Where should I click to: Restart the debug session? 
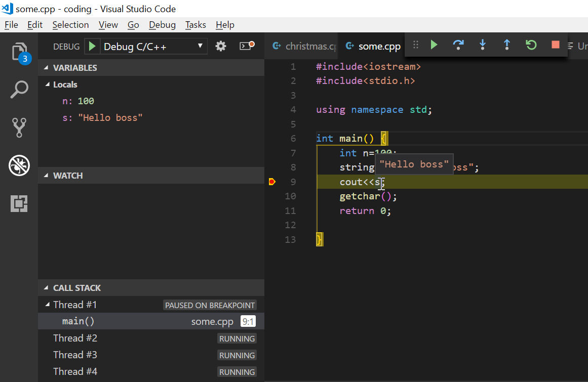coord(531,45)
